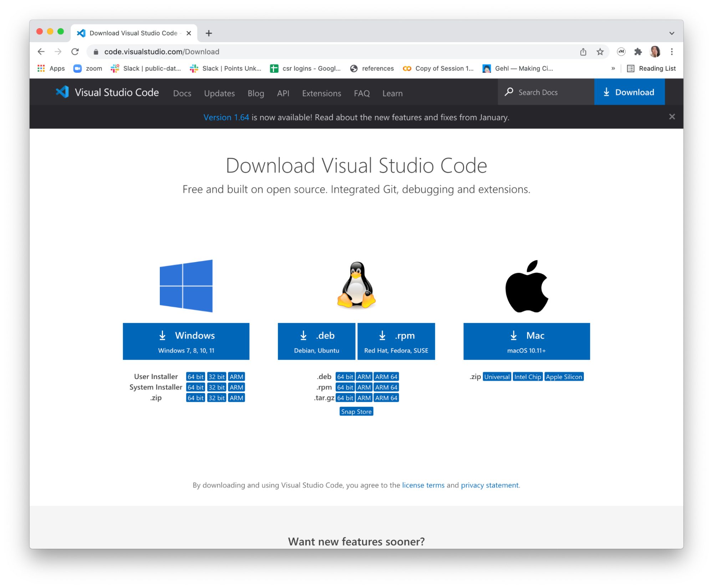Open a new browser tab
This screenshot has width=713, height=588.
pos(209,33)
